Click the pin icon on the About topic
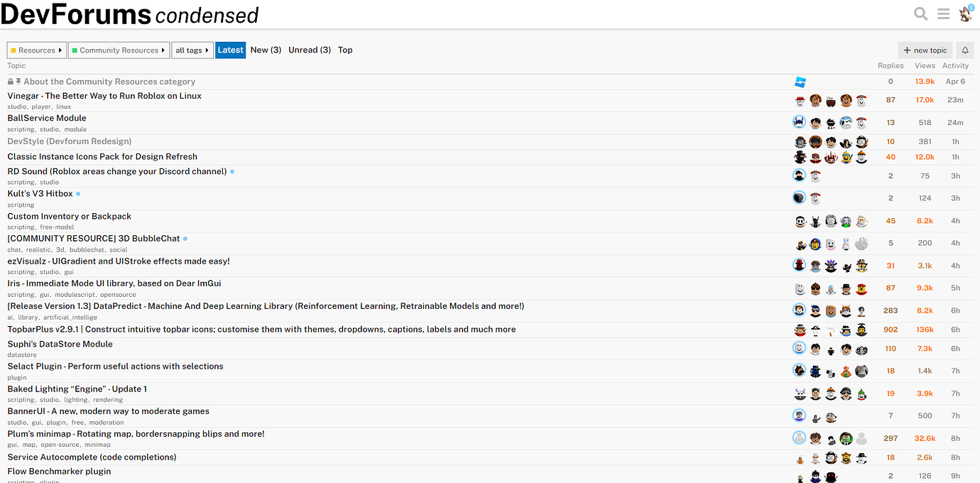 click(x=18, y=81)
